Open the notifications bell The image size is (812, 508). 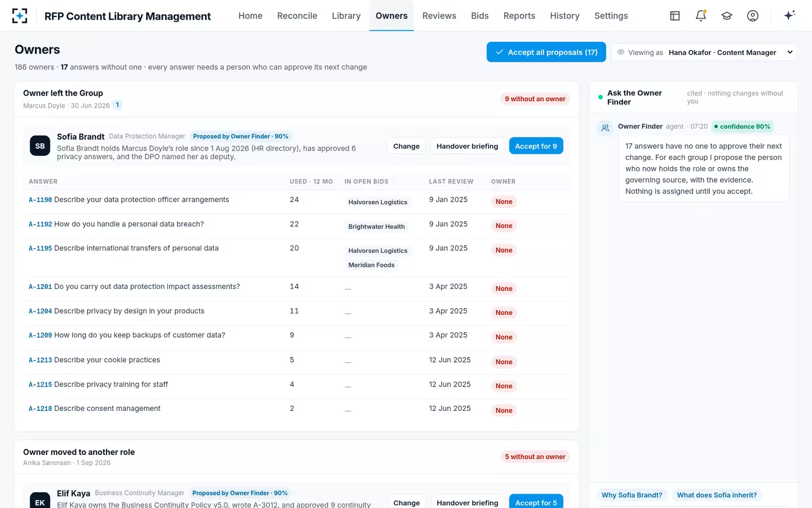pos(701,16)
